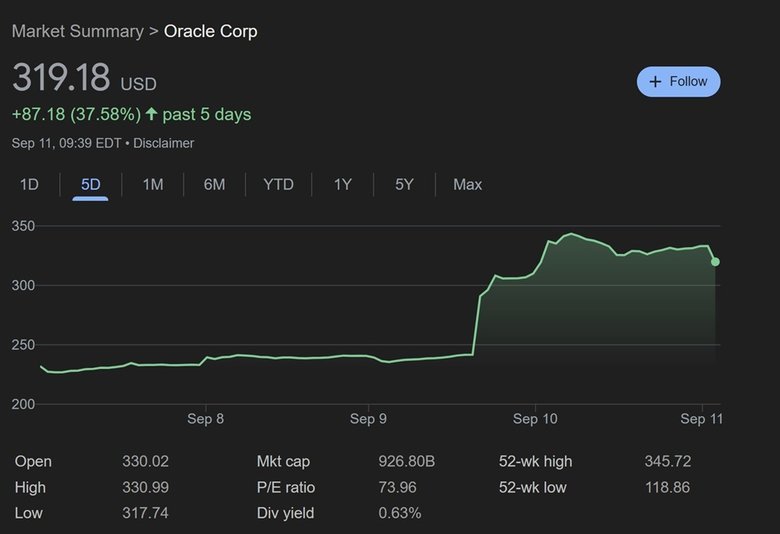This screenshot has height=534, width=780.
Task: Click the green up arrow icon
Action: coord(151,114)
